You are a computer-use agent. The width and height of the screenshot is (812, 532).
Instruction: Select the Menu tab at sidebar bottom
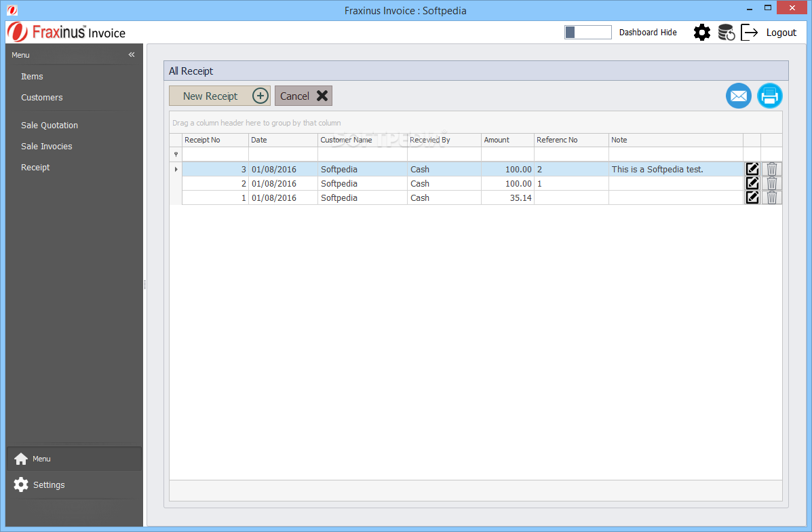(74, 459)
